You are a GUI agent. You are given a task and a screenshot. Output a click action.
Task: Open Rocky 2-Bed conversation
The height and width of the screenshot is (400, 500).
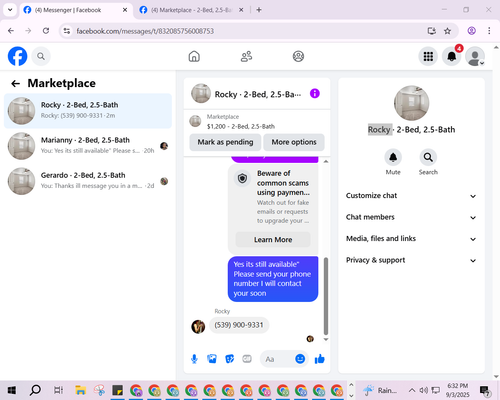click(x=88, y=111)
